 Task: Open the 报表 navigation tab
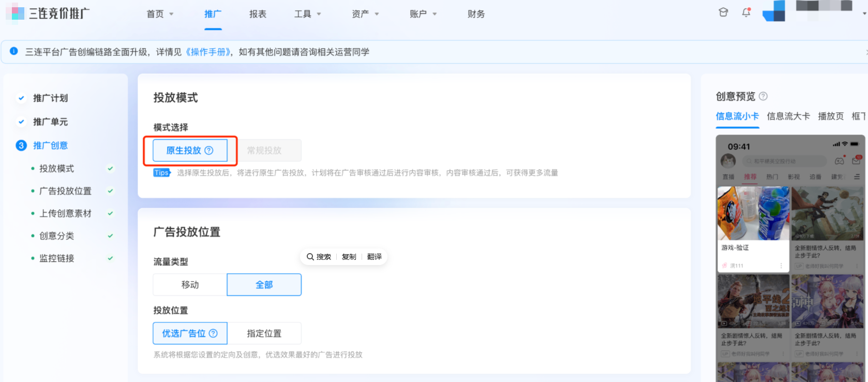(x=258, y=14)
